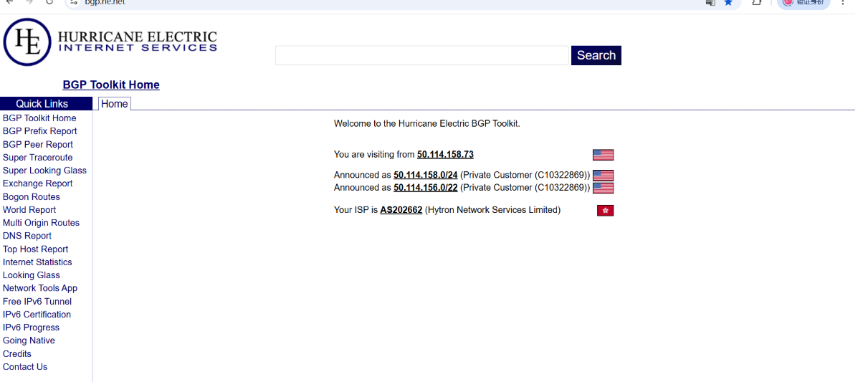
Task: Click the welcome message text
Action: [x=427, y=124]
